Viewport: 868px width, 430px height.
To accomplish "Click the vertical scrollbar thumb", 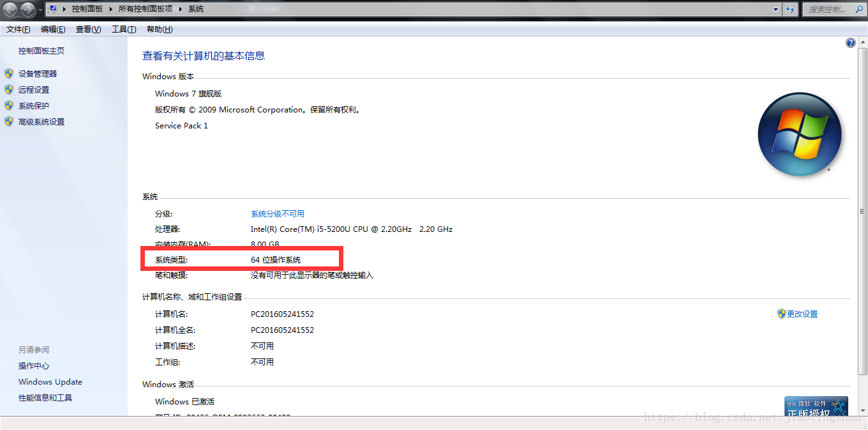I will (x=863, y=210).
